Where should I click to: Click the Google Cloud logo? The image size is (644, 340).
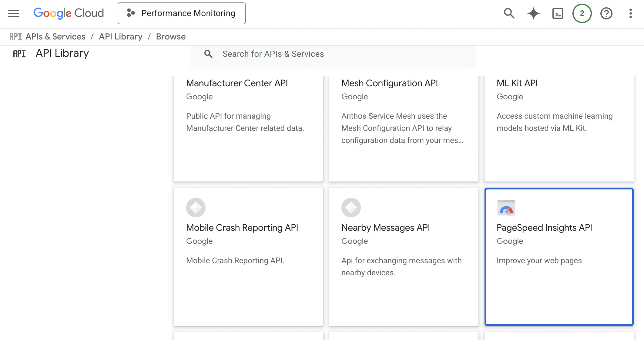click(69, 13)
